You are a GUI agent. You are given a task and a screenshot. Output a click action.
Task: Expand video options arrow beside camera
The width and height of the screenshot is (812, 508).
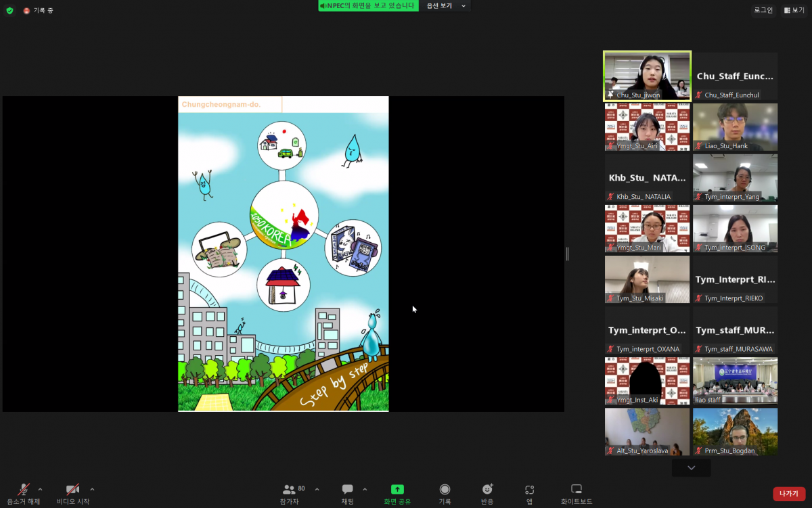pyautogui.click(x=92, y=489)
